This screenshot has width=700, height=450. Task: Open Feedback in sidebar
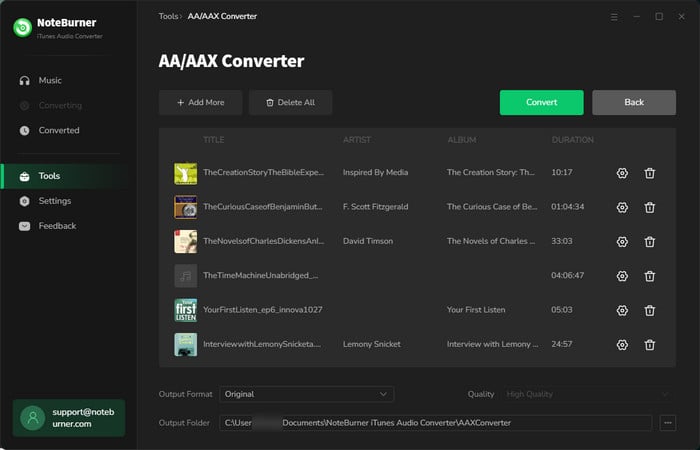pyautogui.click(x=69, y=226)
